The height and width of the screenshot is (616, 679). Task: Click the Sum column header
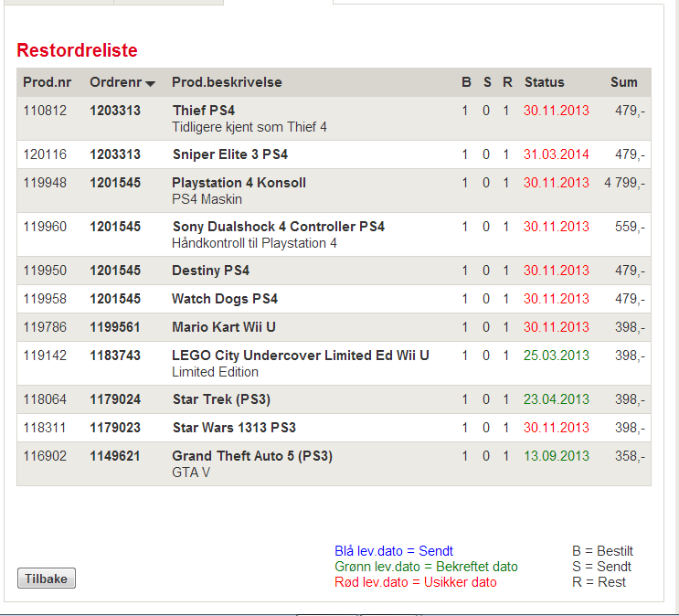click(x=623, y=82)
